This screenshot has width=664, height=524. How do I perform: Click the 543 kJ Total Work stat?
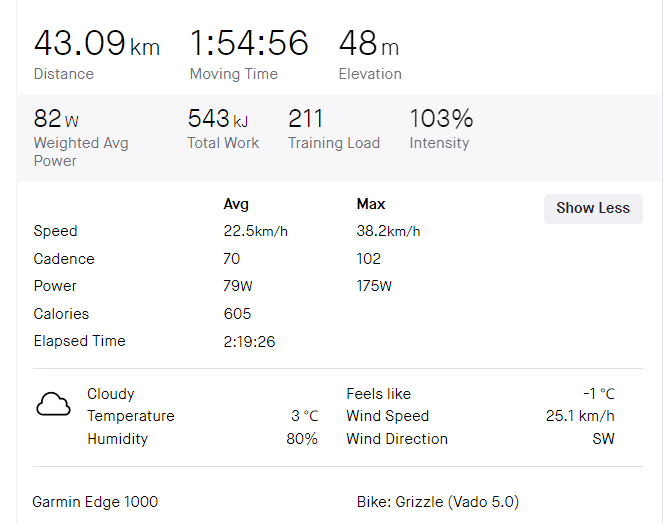click(x=218, y=119)
